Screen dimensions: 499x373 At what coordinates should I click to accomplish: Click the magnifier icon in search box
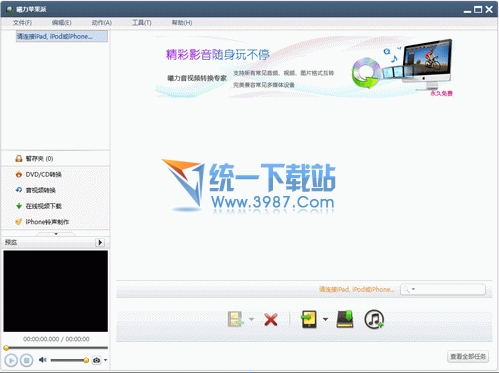pos(406,289)
